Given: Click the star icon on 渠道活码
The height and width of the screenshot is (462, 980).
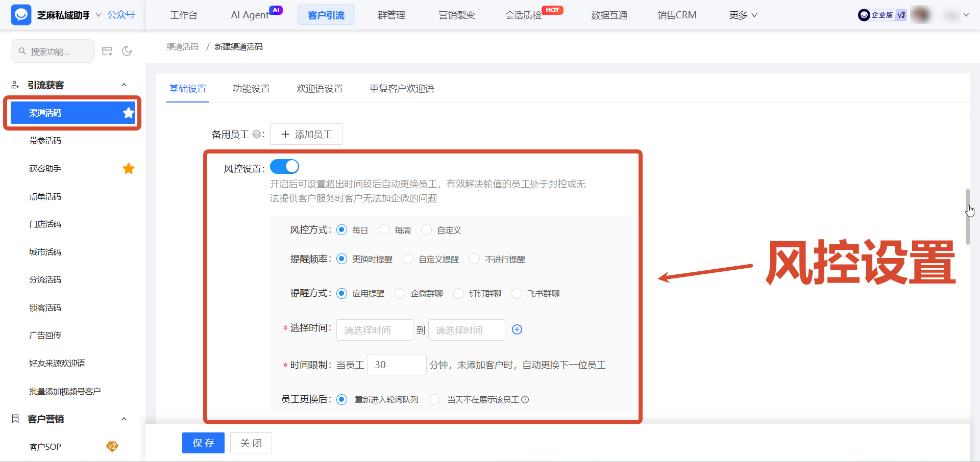Looking at the screenshot, I should [129, 113].
